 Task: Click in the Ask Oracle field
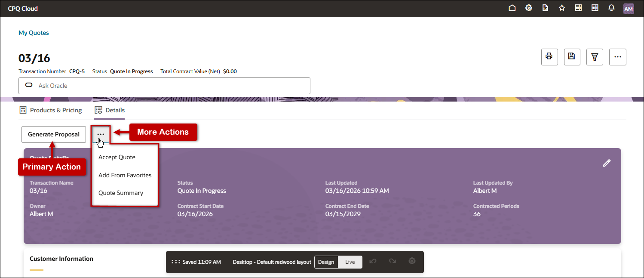pos(164,86)
